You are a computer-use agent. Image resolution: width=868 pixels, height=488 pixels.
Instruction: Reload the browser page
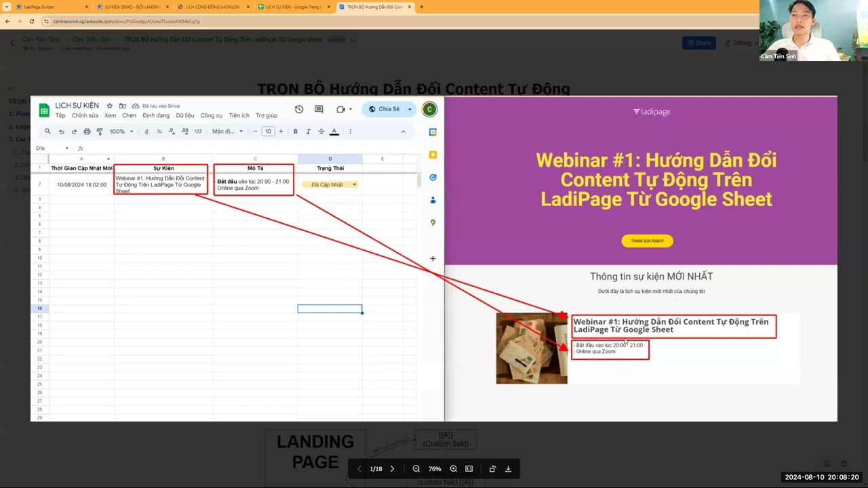tap(31, 21)
